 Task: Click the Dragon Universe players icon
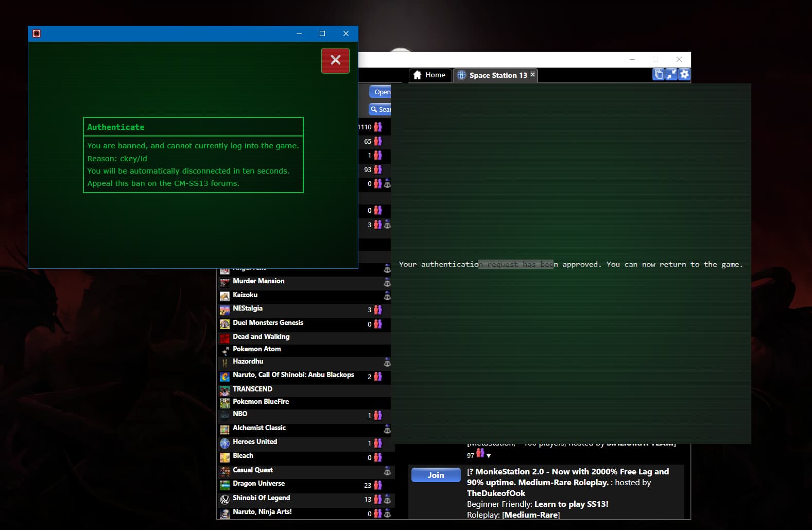click(378, 485)
